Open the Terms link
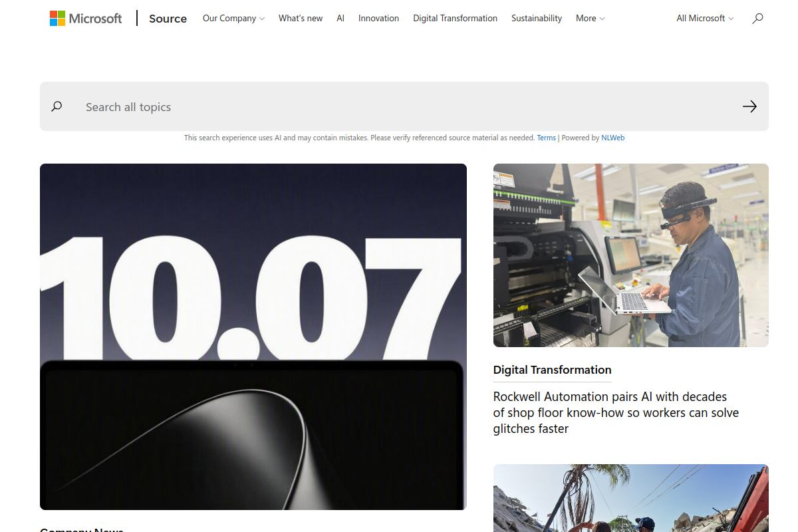 pos(546,138)
